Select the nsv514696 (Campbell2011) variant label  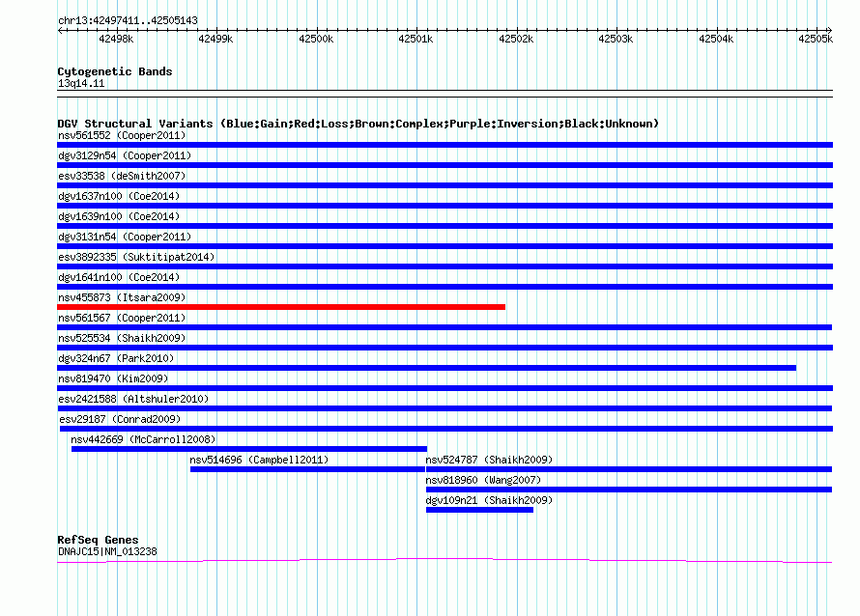point(259,460)
